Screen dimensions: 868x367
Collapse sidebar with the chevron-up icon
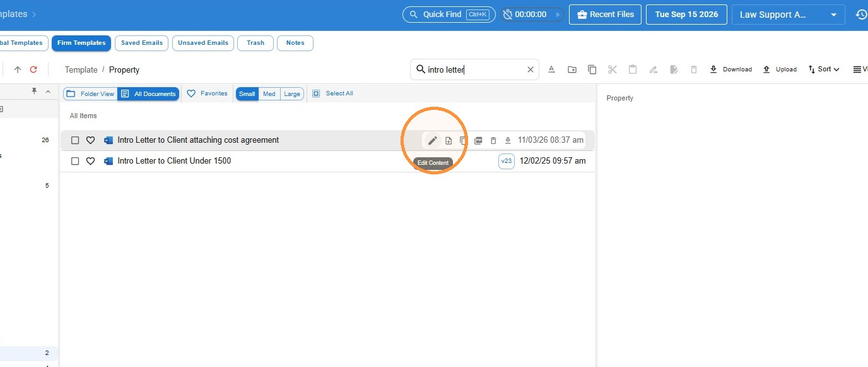47,92
